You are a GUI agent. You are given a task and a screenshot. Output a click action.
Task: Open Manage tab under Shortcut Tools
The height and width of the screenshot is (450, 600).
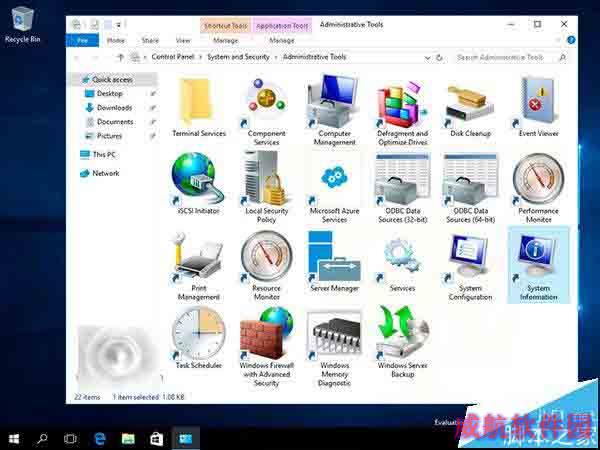[x=225, y=41]
